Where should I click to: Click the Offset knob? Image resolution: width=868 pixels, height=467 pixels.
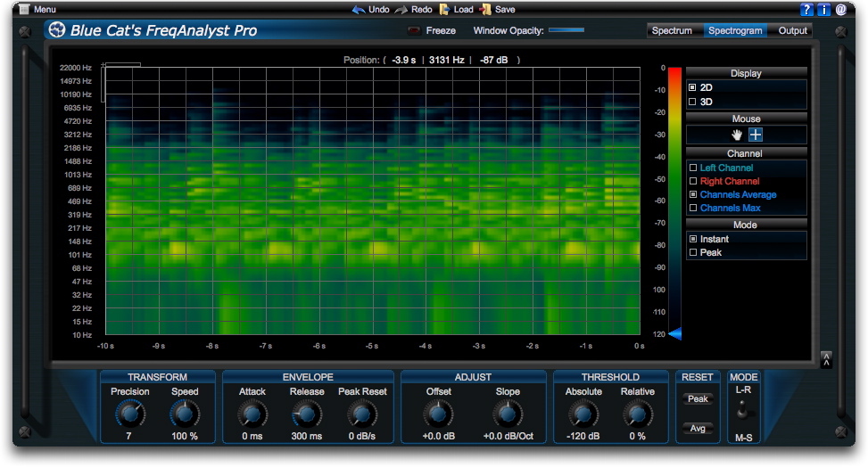(438, 414)
